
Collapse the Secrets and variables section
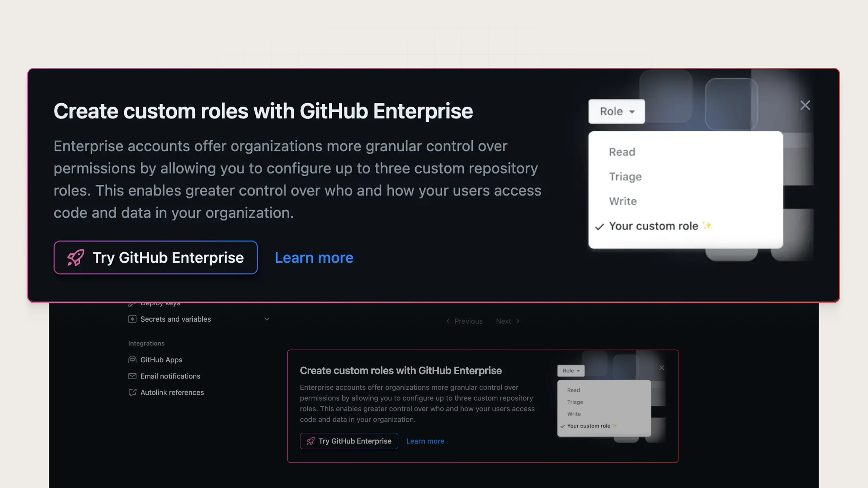(x=267, y=319)
